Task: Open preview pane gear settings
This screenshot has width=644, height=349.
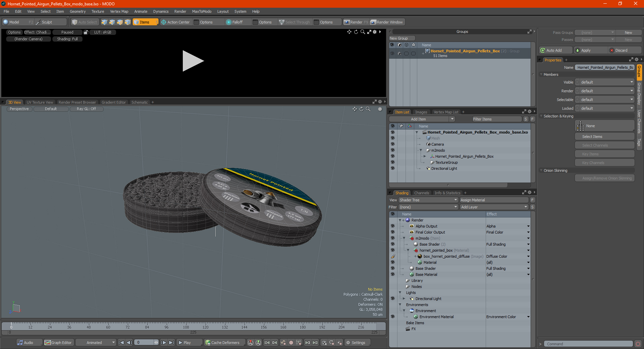Action: (x=375, y=32)
